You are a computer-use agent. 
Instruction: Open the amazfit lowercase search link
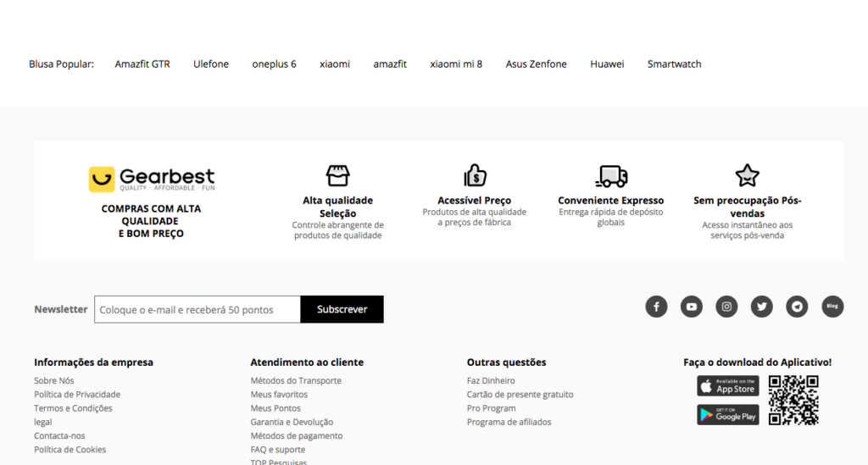pyautogui.click(x=390, y=64)
